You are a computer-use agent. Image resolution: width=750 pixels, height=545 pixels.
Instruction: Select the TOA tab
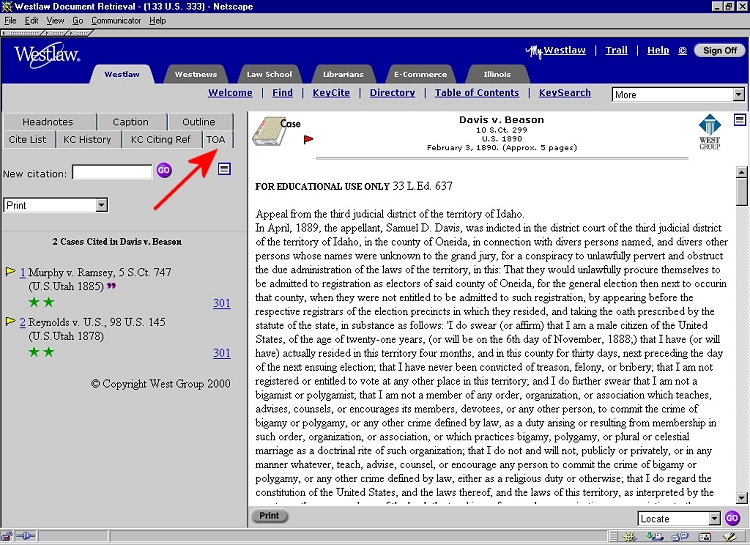point(216,139)
